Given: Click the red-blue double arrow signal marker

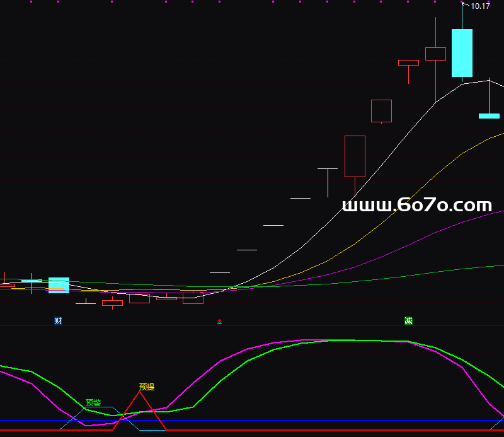Looking at the screenshot, I should 219,322.
